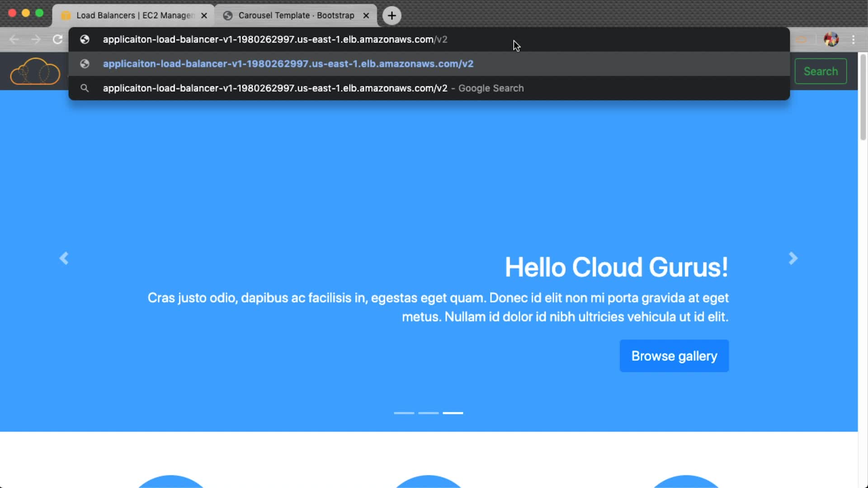
Task: Click the green Search button
Action: coord(821,71)
